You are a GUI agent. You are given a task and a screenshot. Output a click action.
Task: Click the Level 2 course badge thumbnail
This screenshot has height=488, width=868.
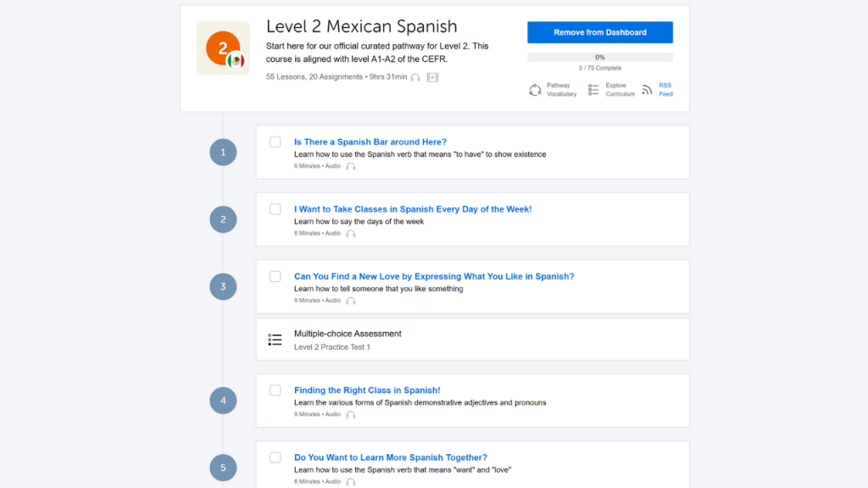tap(223, 48)
